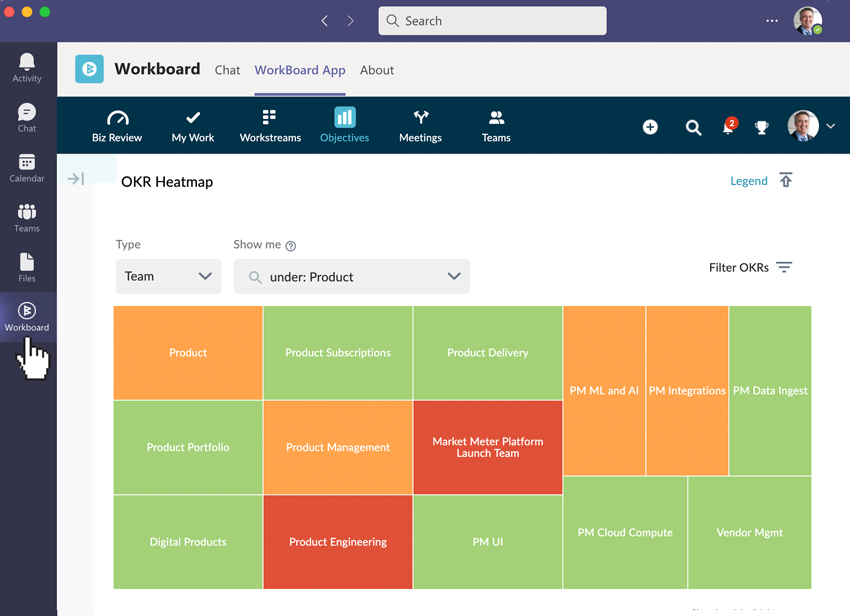
Task: Open Activity in the Teams sidebar
Action: pos(27,68)
